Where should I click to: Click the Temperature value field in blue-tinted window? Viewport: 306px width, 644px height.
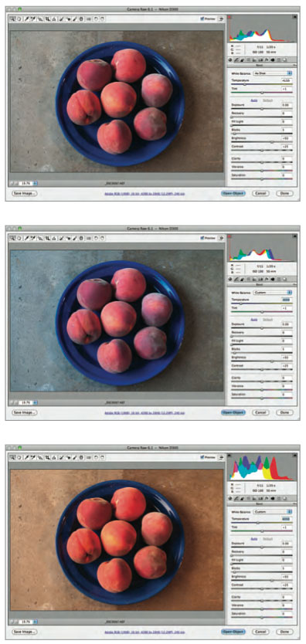pos(287,300)
